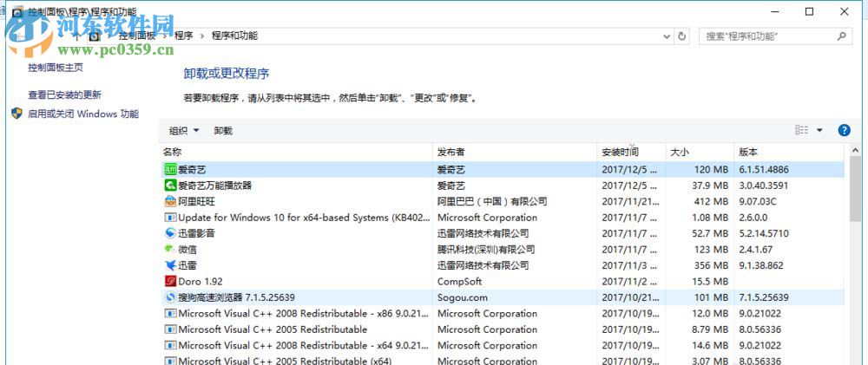Click the 412 MB size cell
Viewport: 868px width, 365px height.
[711, 202]
